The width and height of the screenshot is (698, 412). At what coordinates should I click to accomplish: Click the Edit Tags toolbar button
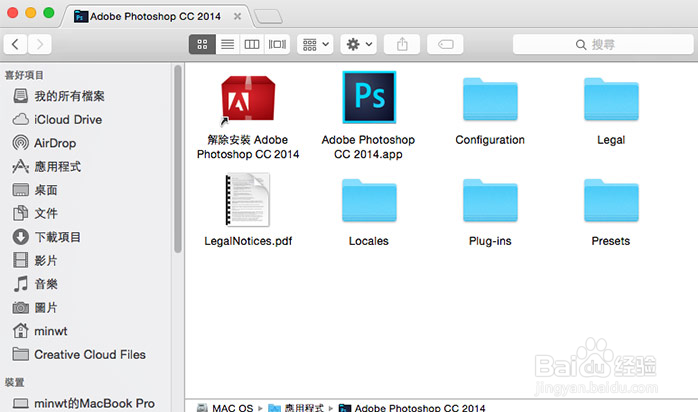445,44
